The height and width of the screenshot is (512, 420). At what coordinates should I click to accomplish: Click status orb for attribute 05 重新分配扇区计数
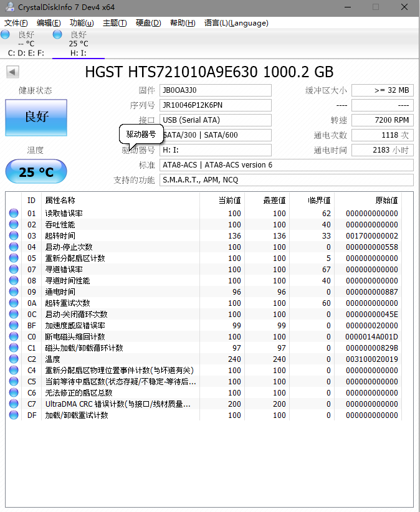(x=14, y=258)
